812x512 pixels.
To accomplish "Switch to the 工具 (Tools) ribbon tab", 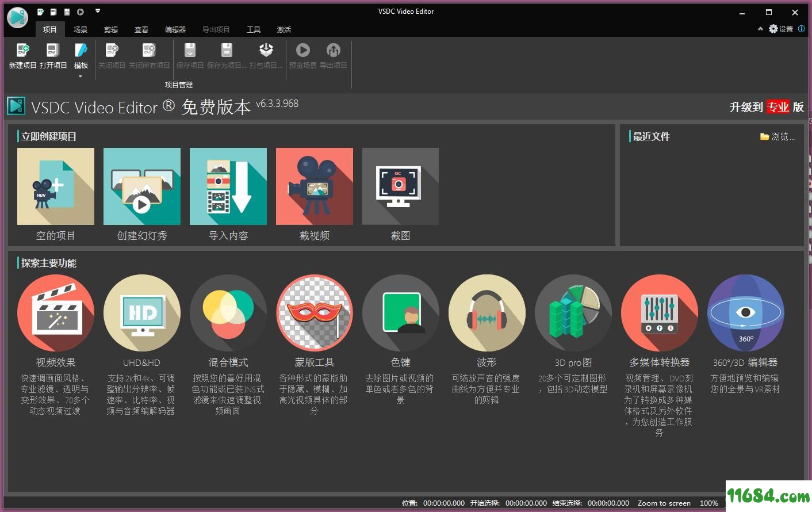I will click(254, 29).
